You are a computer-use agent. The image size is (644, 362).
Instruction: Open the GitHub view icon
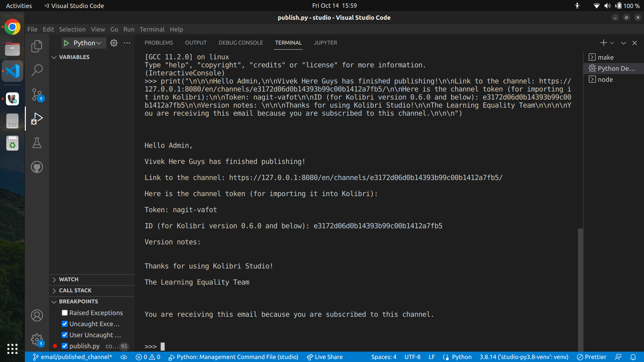pyautogui.click(x=37, y=167)
